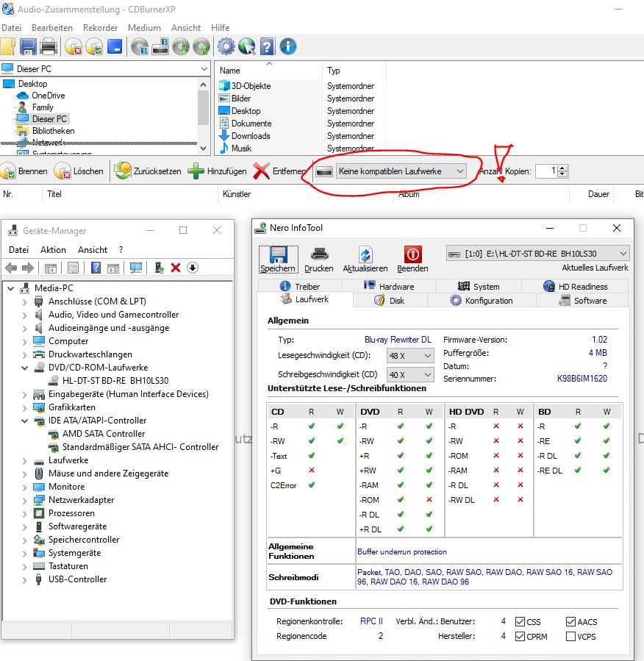644x661 pixels.
Task: Switch to the System tab
Action: pyautogui.click(x=479, y=286)
